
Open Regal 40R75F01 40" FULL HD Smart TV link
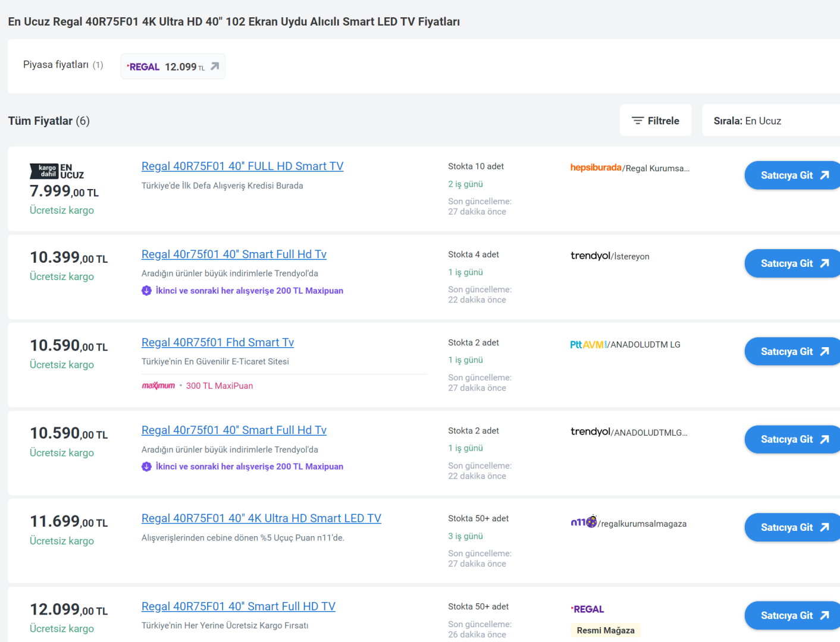(242, 166)
